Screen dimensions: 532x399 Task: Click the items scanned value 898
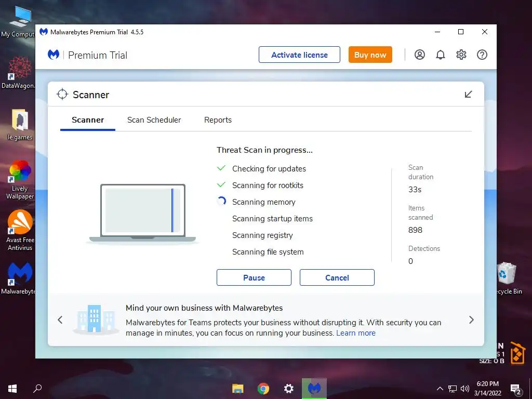coord(415,230)
